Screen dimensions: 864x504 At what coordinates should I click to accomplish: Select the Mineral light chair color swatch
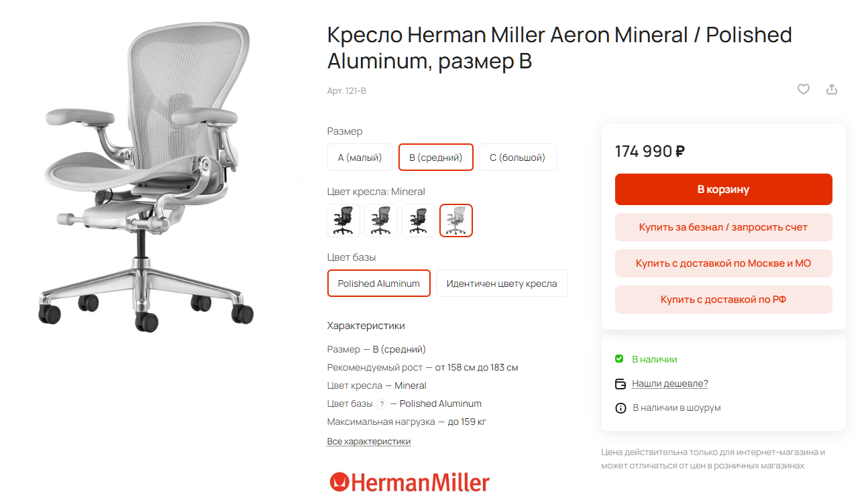point(456,220)
